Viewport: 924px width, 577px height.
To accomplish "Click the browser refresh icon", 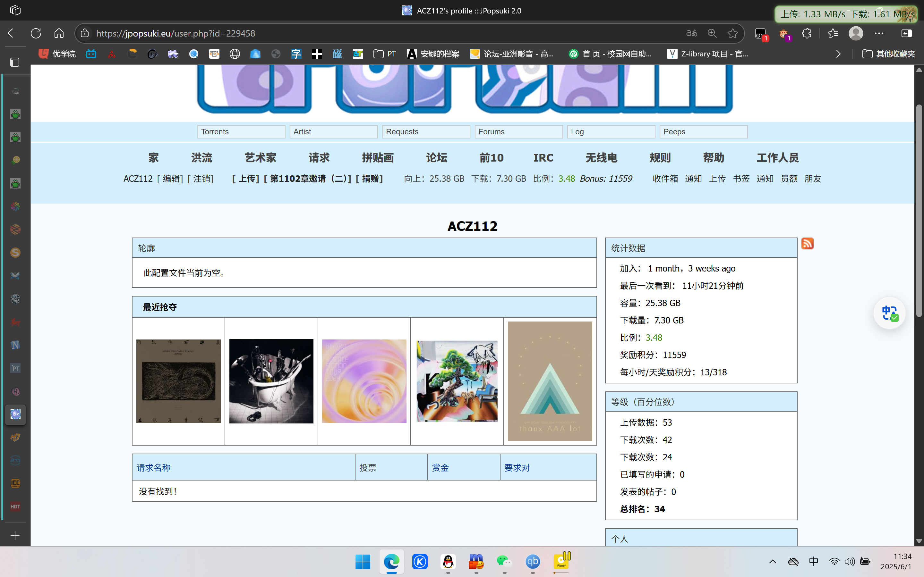I will point(36,33).
